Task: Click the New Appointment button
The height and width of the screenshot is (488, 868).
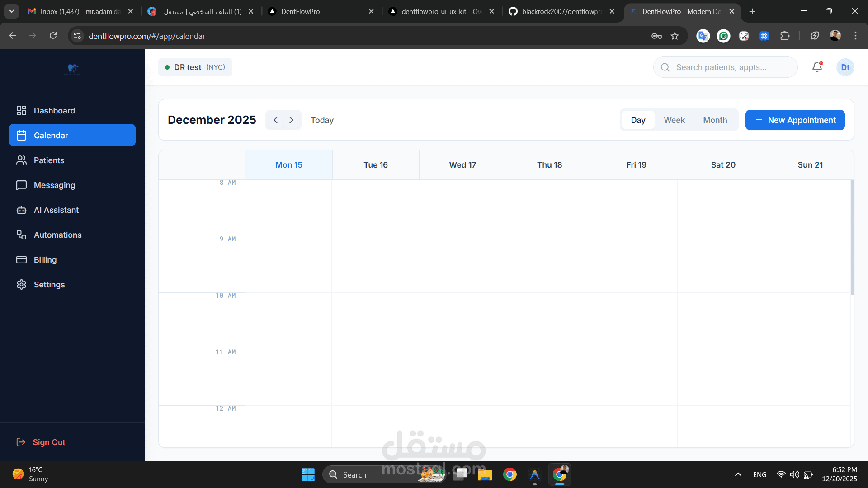Action: (x=795, y=120)
